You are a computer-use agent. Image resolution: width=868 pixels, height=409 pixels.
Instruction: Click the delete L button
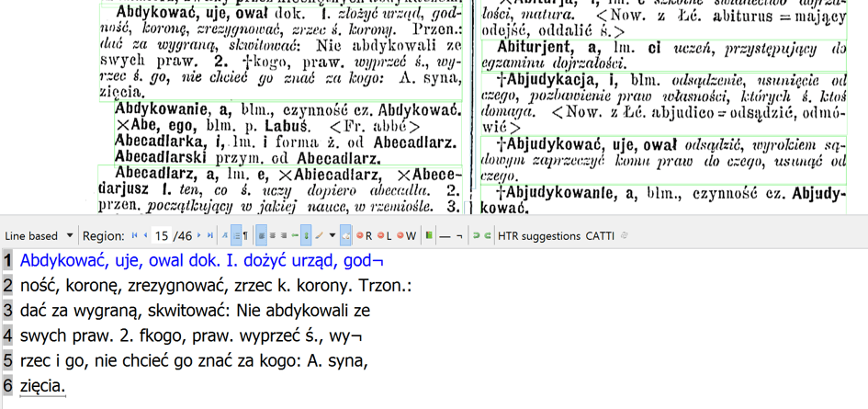tap(386, 236)
